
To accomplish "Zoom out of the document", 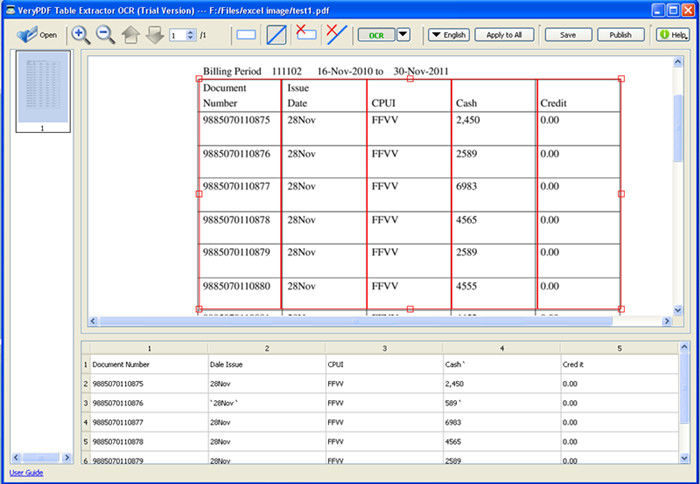I will click(105, 35).
